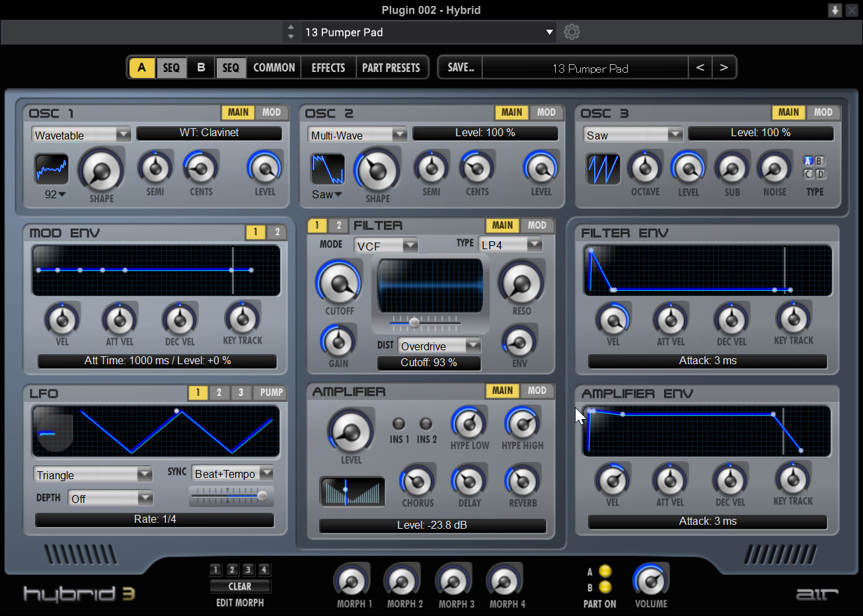
Task: Click the OSC 3 SUB knob
Action: (x=732, y=168)
